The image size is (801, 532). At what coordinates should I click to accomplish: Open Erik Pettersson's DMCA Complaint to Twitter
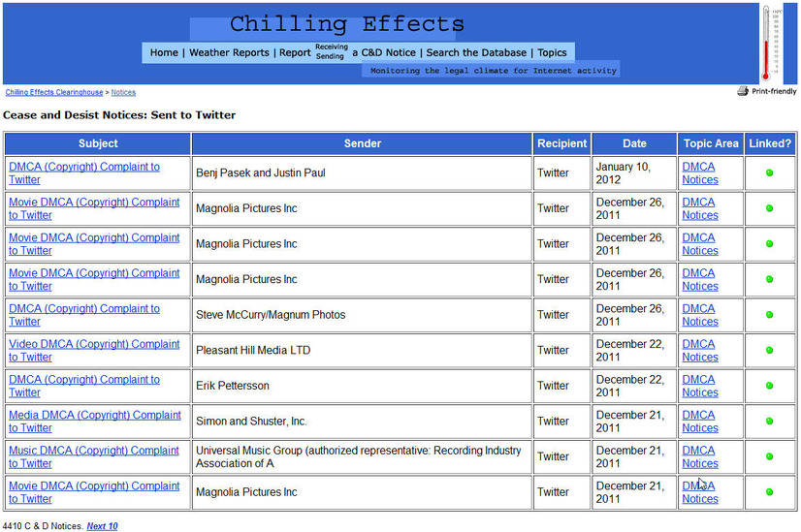point(84,386)
